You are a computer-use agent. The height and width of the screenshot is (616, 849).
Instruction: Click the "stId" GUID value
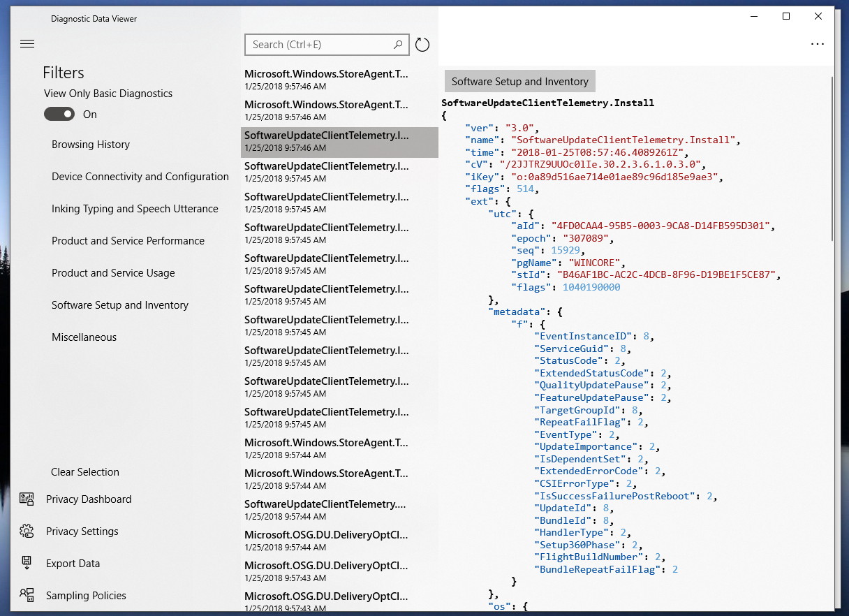click(667, 275)
